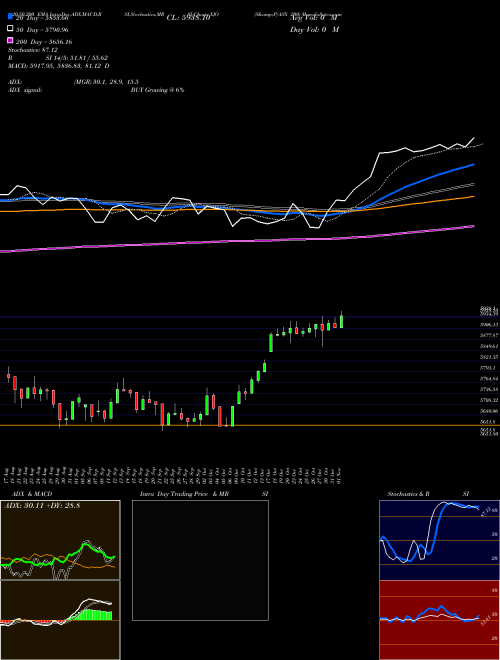Click the RSI 14/5 values text
The height and width of the screenshot is (660, 500).
pos(77,58)
